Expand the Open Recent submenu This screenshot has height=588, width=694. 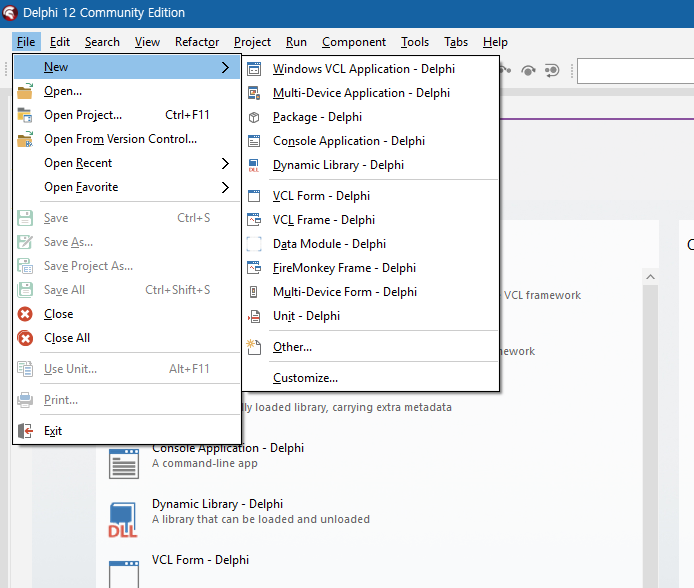pos(225,163)
